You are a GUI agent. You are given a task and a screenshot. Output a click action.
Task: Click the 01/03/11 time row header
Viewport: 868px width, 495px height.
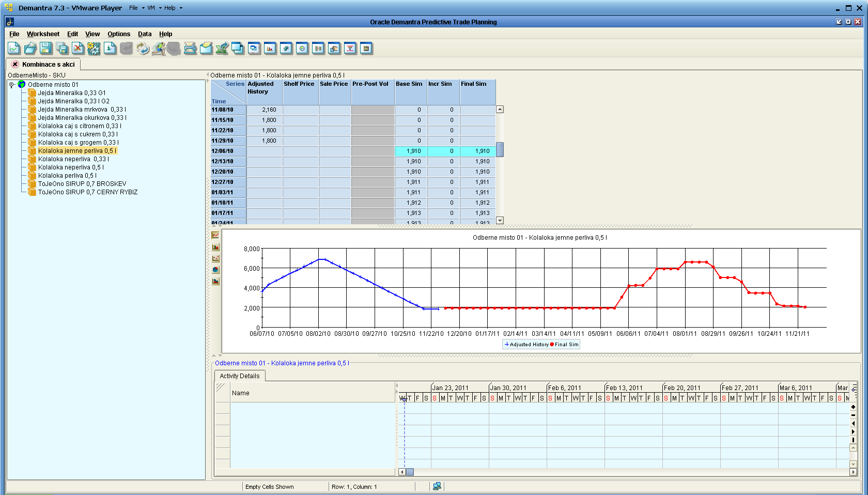pyautogui.click(x=228, y=192)
